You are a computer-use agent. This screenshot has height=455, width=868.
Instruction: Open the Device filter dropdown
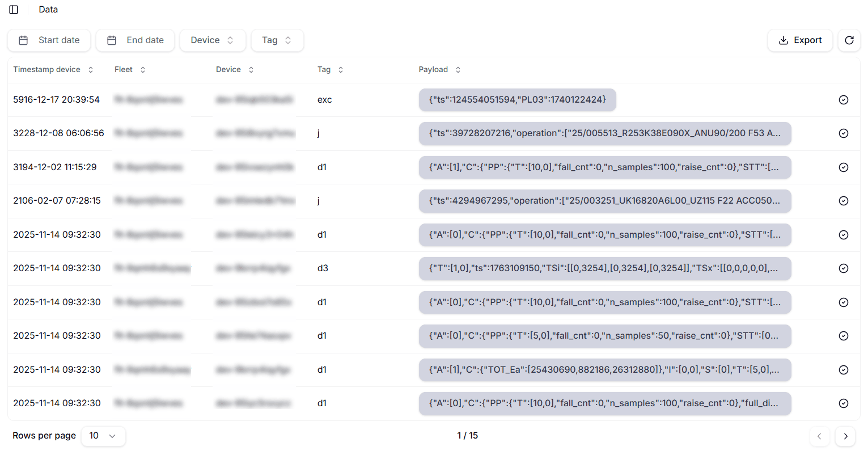pyautogui.click(x=212, y=40)
